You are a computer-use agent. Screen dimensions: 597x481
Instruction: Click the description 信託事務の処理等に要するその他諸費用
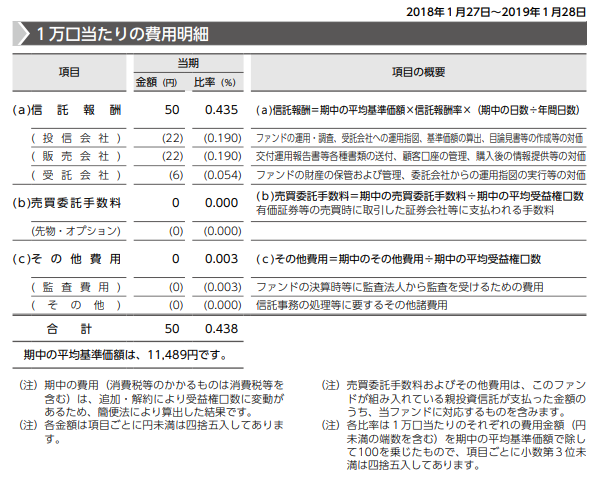coord(351,305)
